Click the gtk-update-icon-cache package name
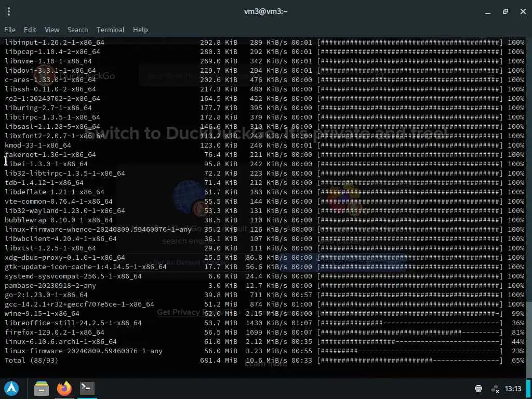Screen dimensions: 532x399 pyautogui.click(x=86, y=267)
